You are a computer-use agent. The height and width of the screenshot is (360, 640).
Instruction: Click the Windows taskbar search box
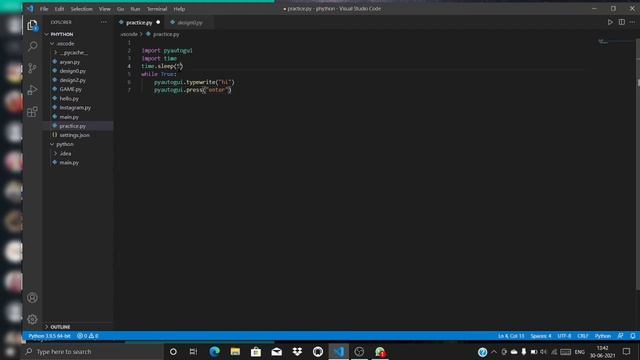click(x=93, y=351)
